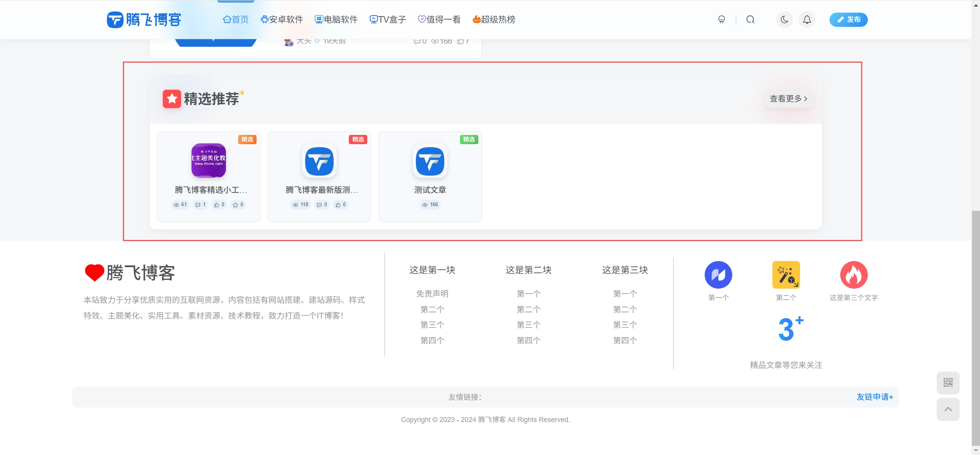This screenshot has height=455, width=980.
Task: Click the blue 发布 publish button
Action: click(x=848, y=20)
